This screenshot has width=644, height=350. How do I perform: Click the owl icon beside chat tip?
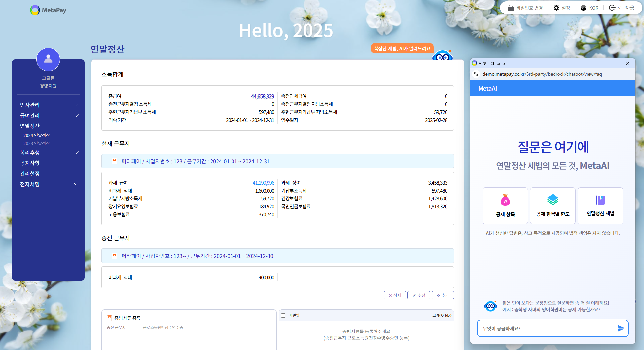[x=490, y=306]
